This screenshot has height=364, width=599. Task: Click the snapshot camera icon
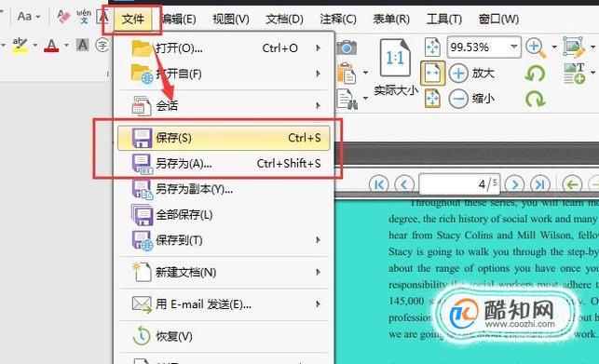point(347,47)
